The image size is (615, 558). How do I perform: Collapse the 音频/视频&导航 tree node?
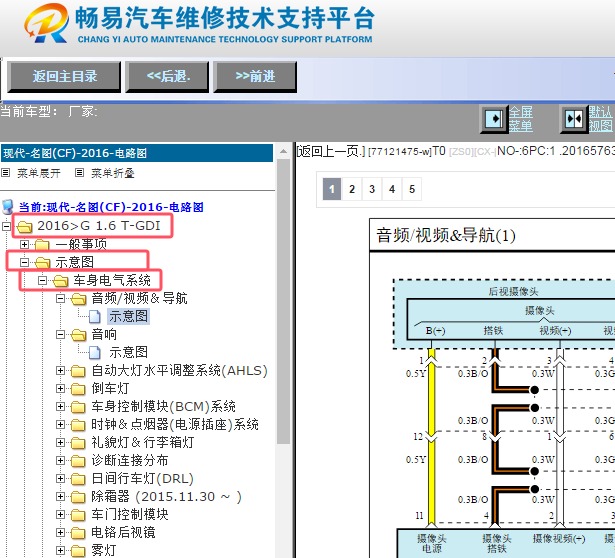(x=60, y=298)
